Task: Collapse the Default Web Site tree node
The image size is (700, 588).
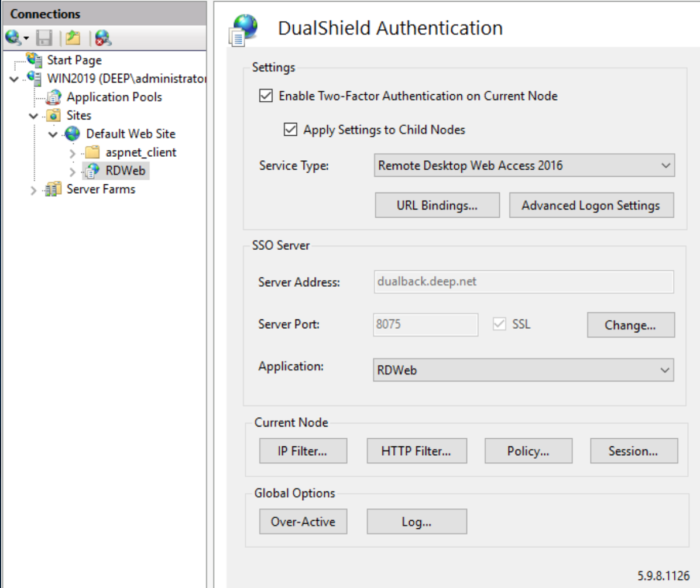Action: pos(54,134)
